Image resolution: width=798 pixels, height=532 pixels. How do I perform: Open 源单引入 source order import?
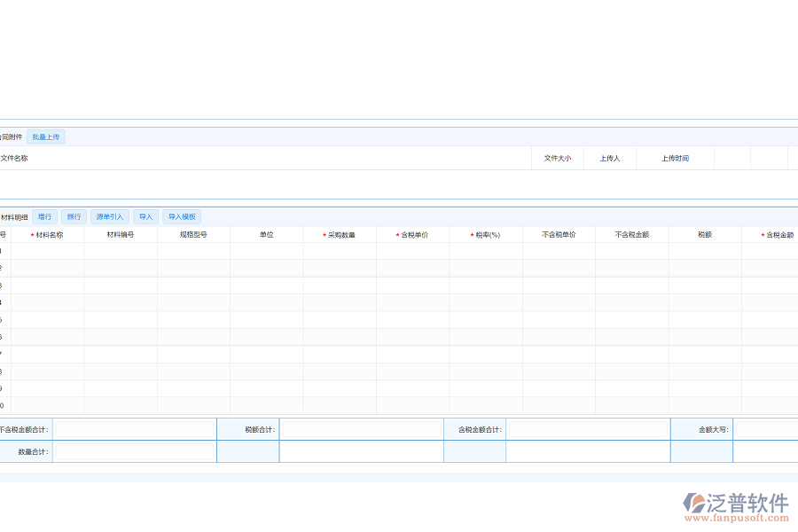tap(110, 216)
